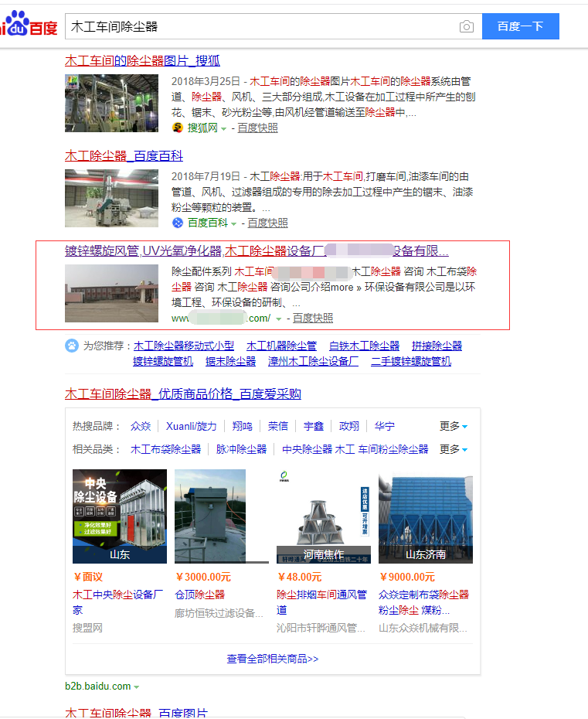The height and width of the screenshot is (719, 588).
Task: Expand the dropdown beside b2b.baidu.com
Action: pyautogui.click(x=137, y=687)
